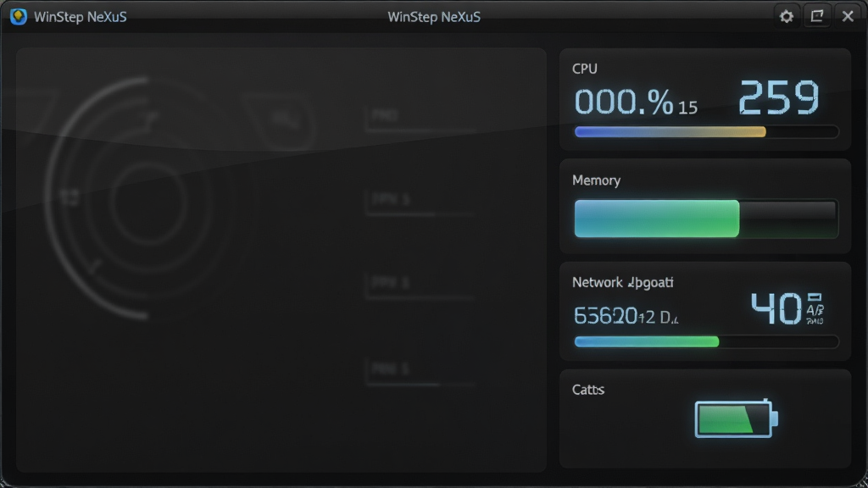Click the centered WinStep NeXuS title text

(x=434, y=17)
